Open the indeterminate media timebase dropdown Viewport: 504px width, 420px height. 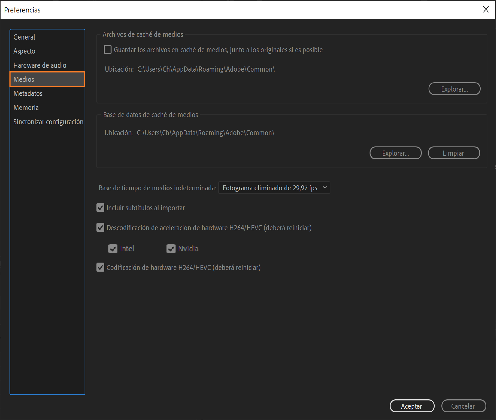pos(274,188)
